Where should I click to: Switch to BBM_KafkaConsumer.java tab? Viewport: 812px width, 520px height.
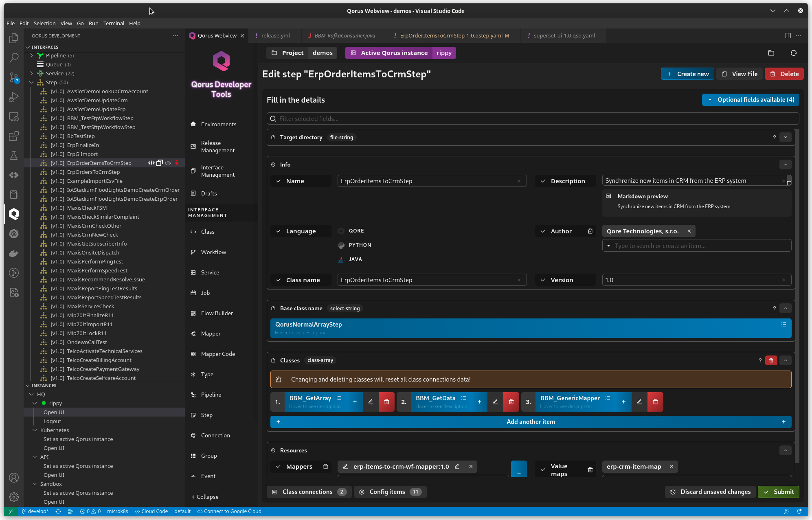point(345,35)
